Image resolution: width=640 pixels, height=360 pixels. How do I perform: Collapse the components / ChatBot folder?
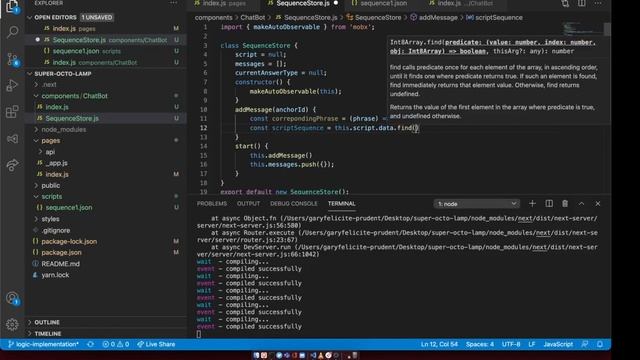click(74, 96)
